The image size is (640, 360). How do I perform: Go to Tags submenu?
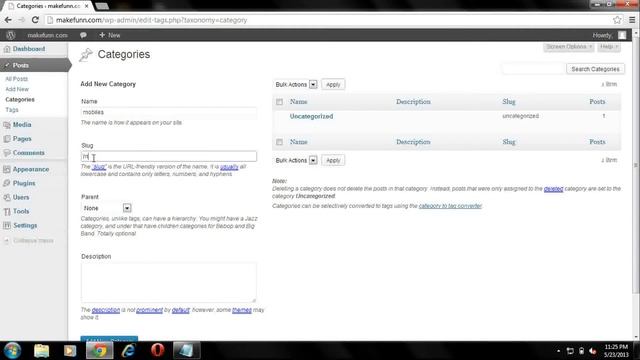point(12,110)
